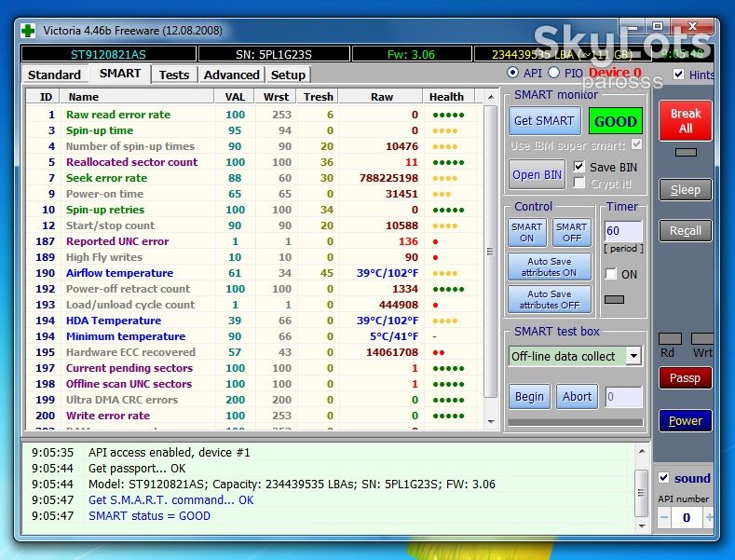Select the Reported UNC error row

(254, 241)
